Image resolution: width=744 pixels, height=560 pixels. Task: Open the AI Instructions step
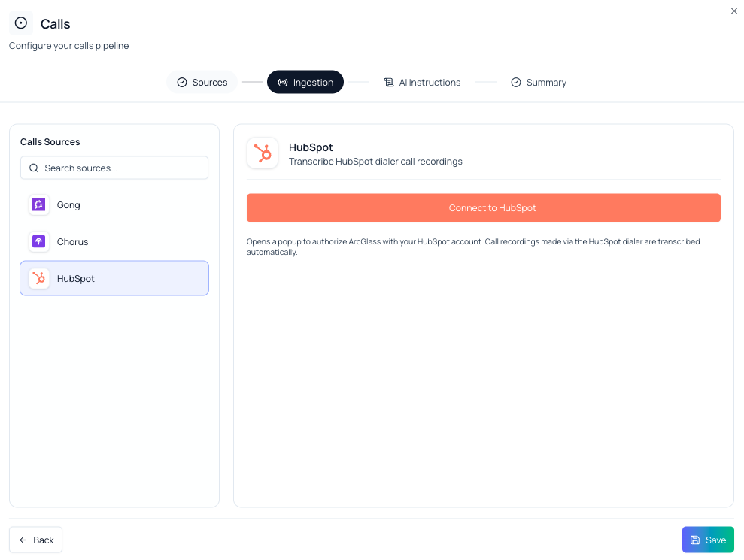pyautogui.click(x=422, y=82)
